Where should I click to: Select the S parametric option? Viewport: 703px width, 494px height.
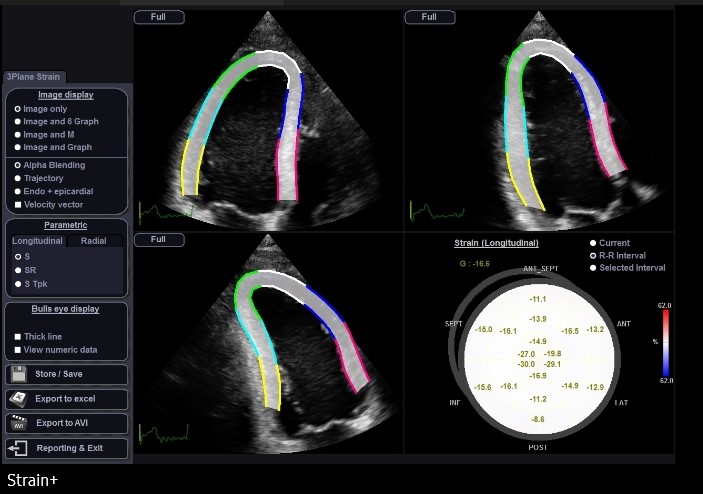click(18, 256)
